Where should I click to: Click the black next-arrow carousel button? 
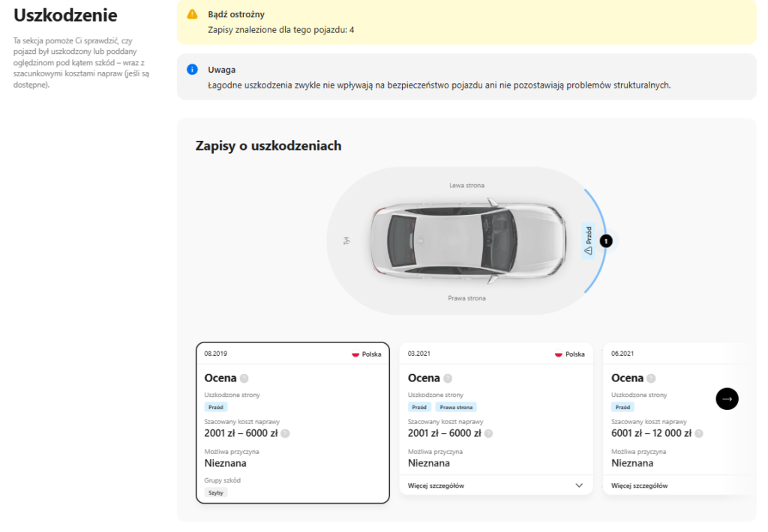pos(727,399)
